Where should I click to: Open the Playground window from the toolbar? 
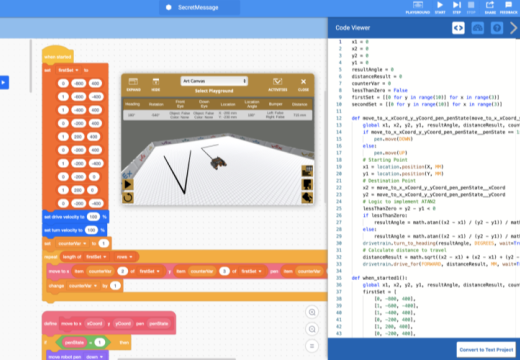[418, 8]
